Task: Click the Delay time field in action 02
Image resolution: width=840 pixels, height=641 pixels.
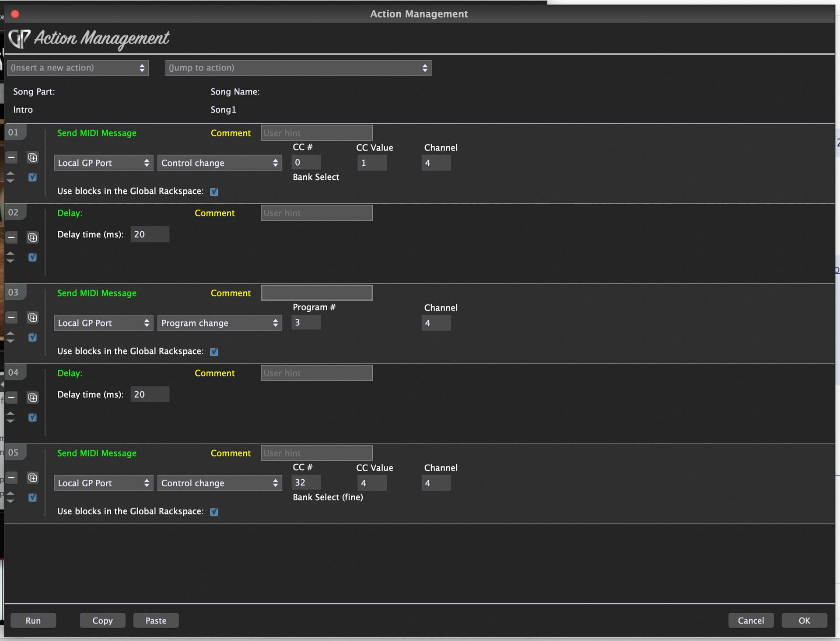Action: pos(150,234)
